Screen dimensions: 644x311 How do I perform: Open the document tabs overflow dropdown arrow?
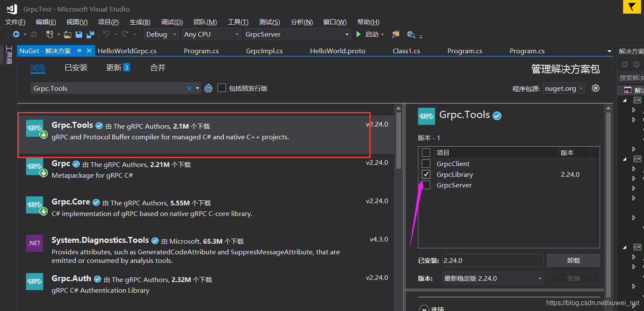click(609, 51)
